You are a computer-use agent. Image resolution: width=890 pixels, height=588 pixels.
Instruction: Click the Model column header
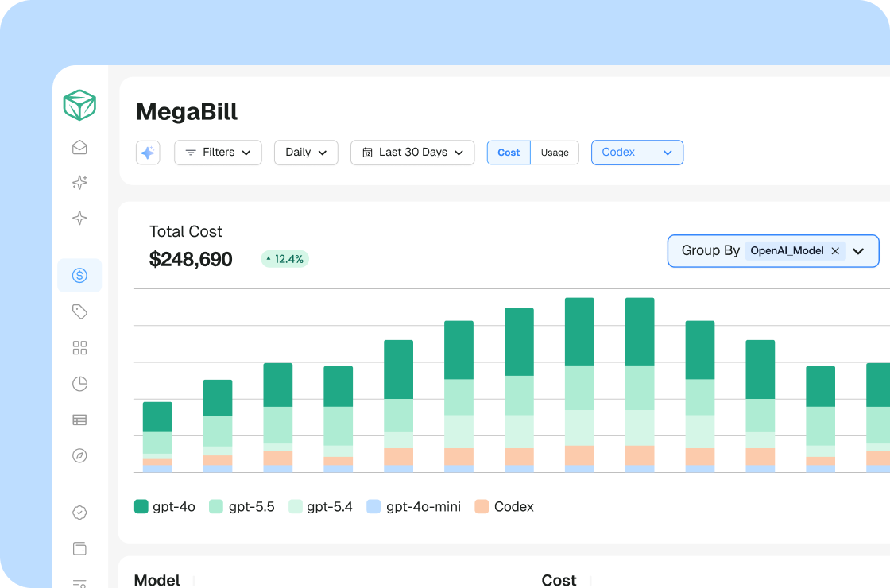[x=157, y=580]
